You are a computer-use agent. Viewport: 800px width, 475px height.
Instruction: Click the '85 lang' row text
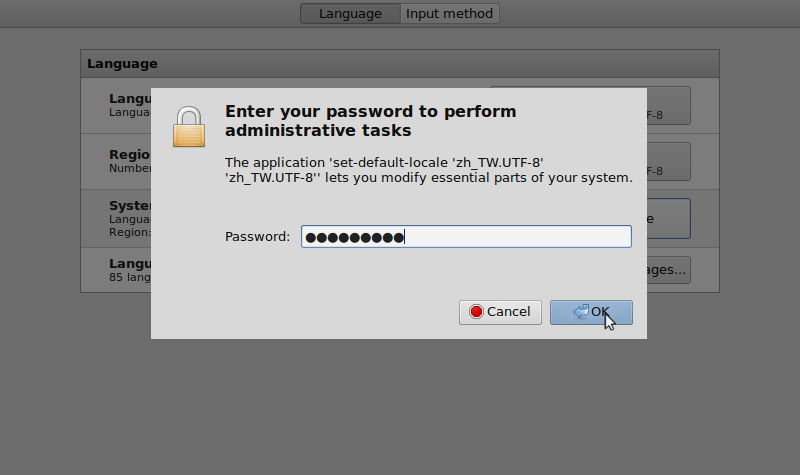point(130,277)
